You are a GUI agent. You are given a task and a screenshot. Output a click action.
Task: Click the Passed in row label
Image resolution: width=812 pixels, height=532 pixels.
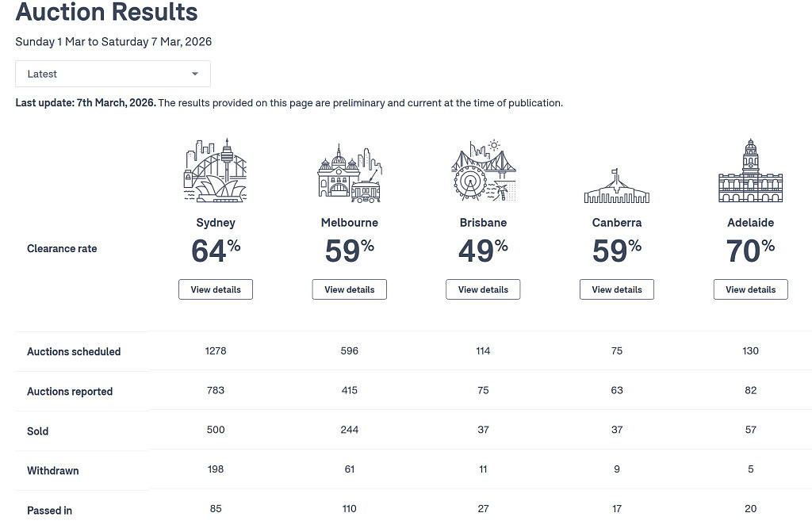click(x=49, y=511)
